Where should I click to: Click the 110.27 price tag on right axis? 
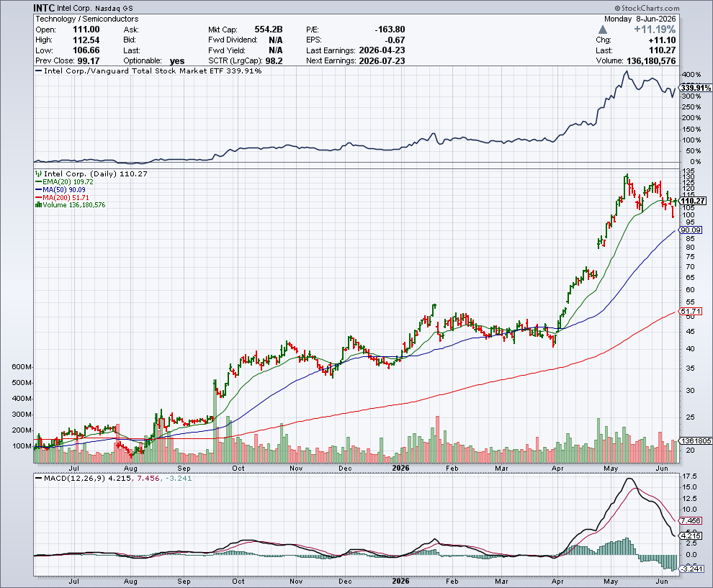(693, 201)
